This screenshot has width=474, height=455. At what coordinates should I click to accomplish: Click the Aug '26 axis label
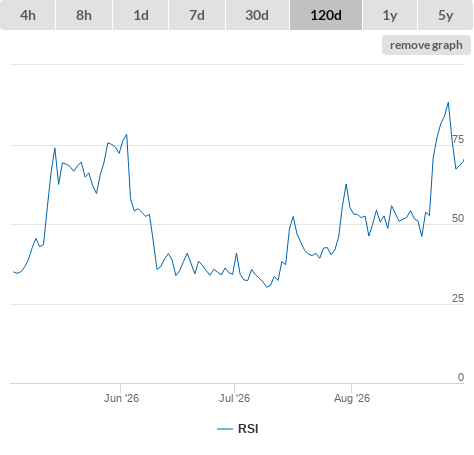352,398
